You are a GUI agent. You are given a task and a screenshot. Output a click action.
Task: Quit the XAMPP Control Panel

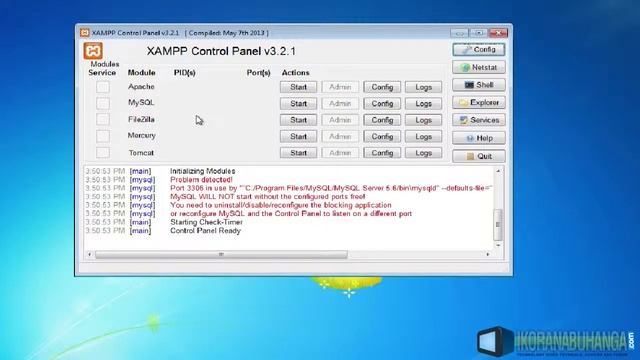pyautogui.click(x=479, y=156)
